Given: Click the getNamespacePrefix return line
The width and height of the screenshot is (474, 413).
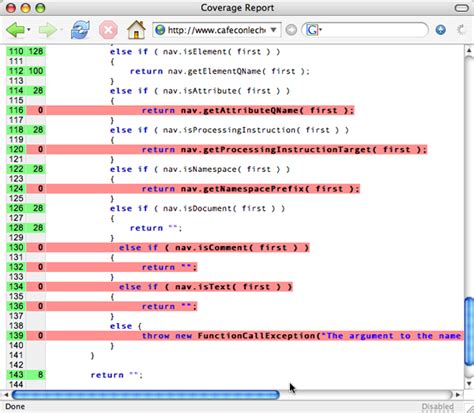Looking at the screenshot, I should [250, 189].
